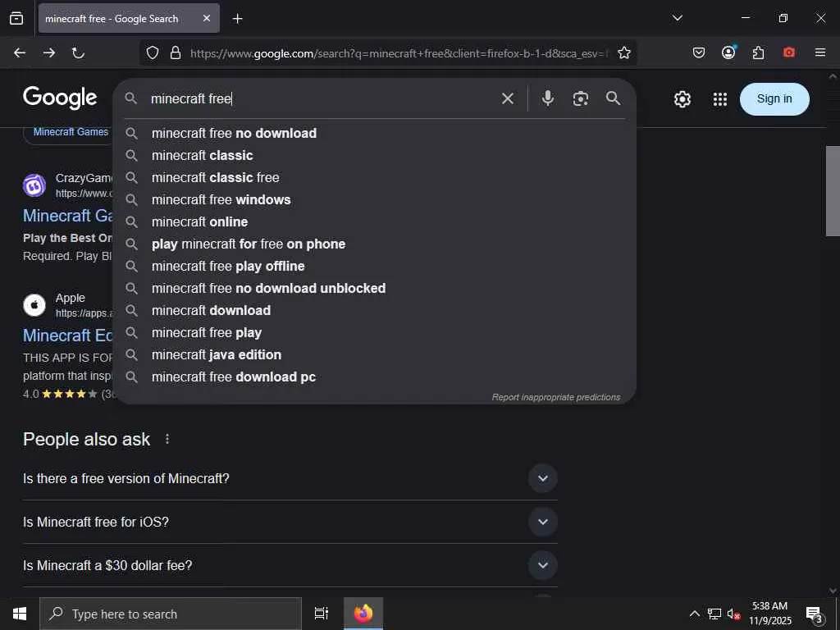This screenshot has height=630, width=840.
Task: Expand "Is Minecraft free for iOS?" question
Action: [543, 522]
